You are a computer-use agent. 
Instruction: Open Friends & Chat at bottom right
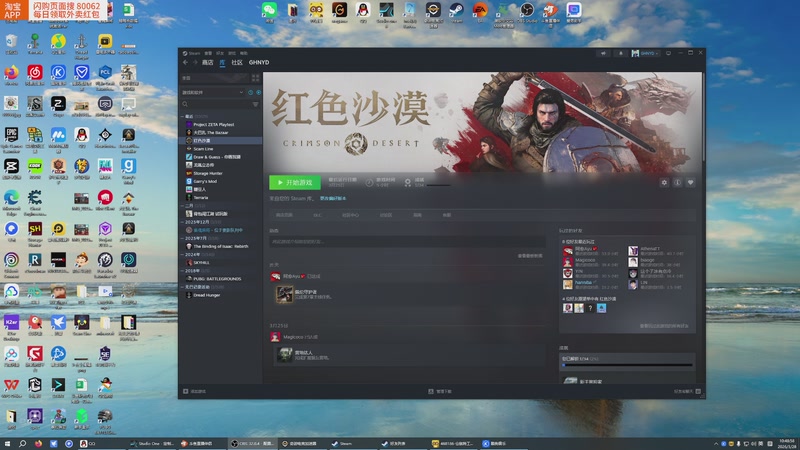[x=687, y=391]
